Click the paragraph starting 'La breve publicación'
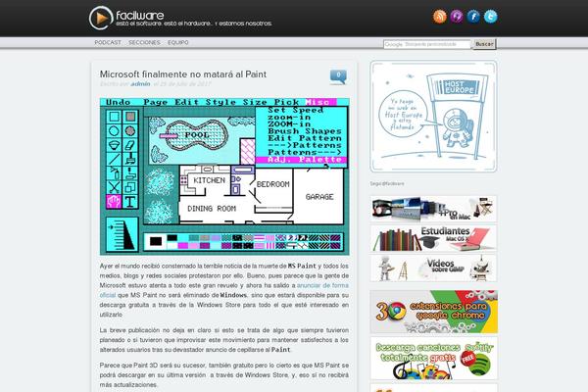This screenshot has width=588, height=392. click(224, 340)
